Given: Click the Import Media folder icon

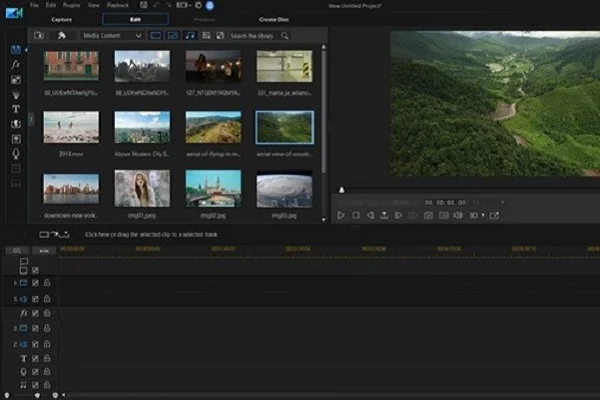Looking at the screenshot, I should click(x=39, y=35).
